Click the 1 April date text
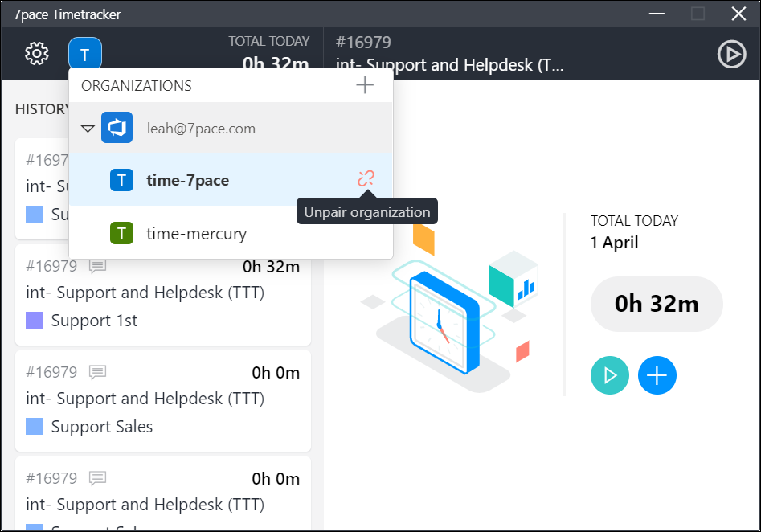The width and height of the screenshot is (761, 532). [615, 242]
